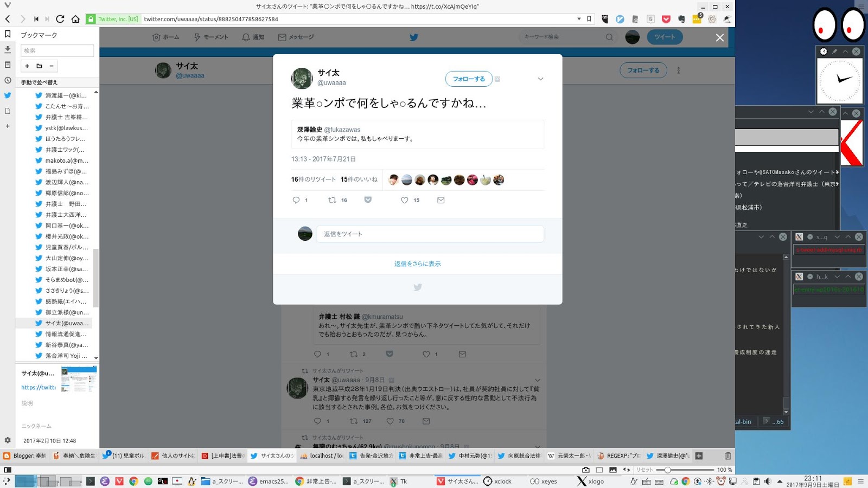
Task: Open a new tab with plus button
Action: [x=699, y=456]
